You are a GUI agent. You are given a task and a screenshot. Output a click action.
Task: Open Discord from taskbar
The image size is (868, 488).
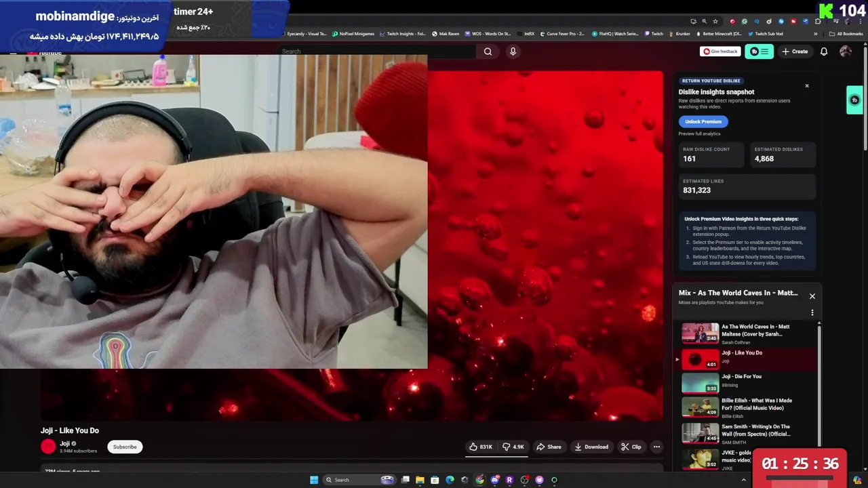494,480
